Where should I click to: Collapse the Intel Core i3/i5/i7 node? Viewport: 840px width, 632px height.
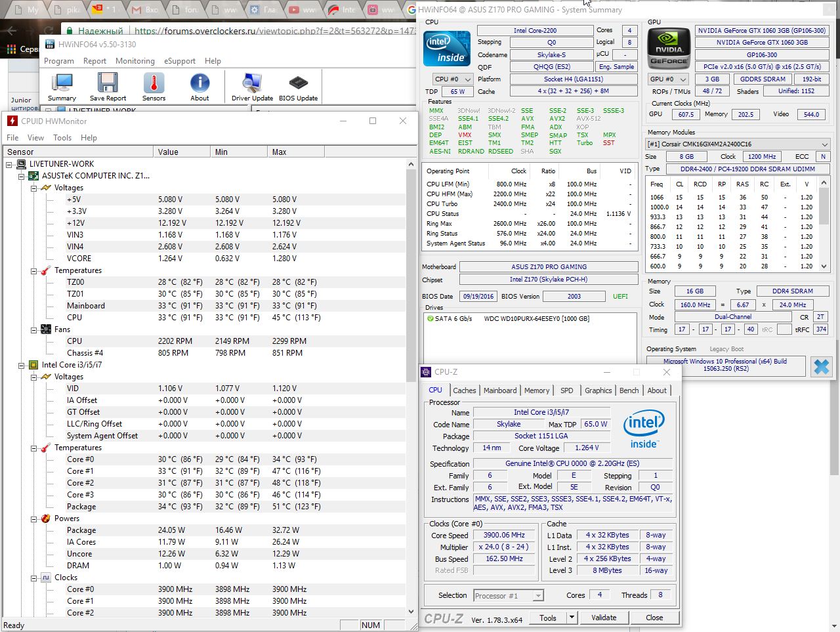pyautogui.click(x=21, y=365)
